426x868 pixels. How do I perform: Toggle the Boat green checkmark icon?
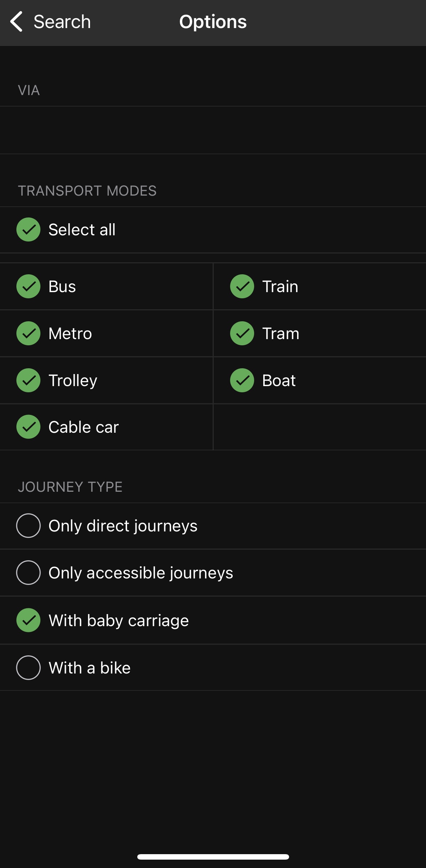click(242, 380)
